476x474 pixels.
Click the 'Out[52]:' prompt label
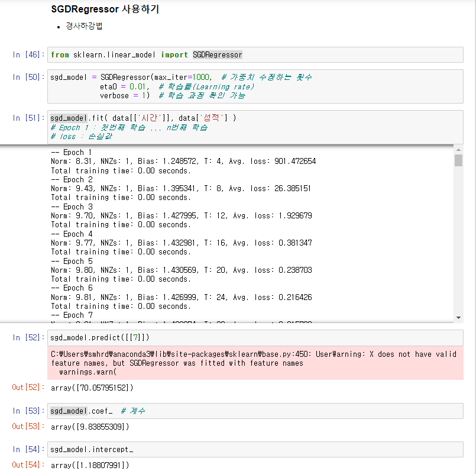click(x=28, y=388)
